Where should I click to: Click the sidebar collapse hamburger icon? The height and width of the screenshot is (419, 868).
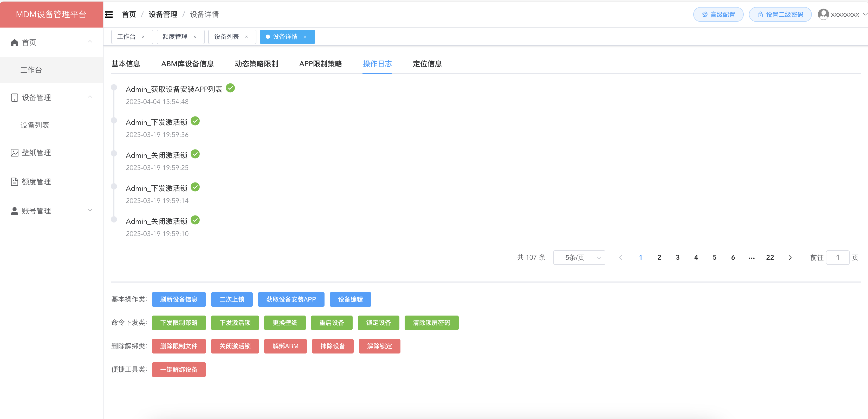click(x=108, y=15)
